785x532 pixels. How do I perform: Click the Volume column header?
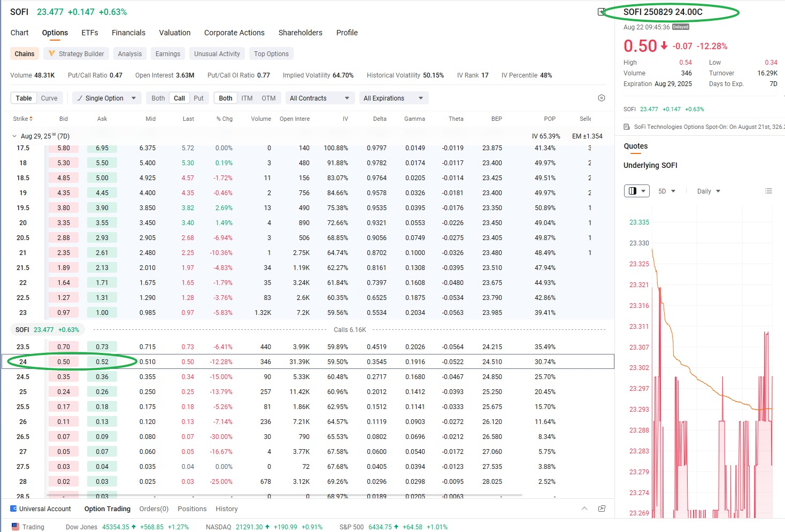pyautogui.click(x=261, y=119)
